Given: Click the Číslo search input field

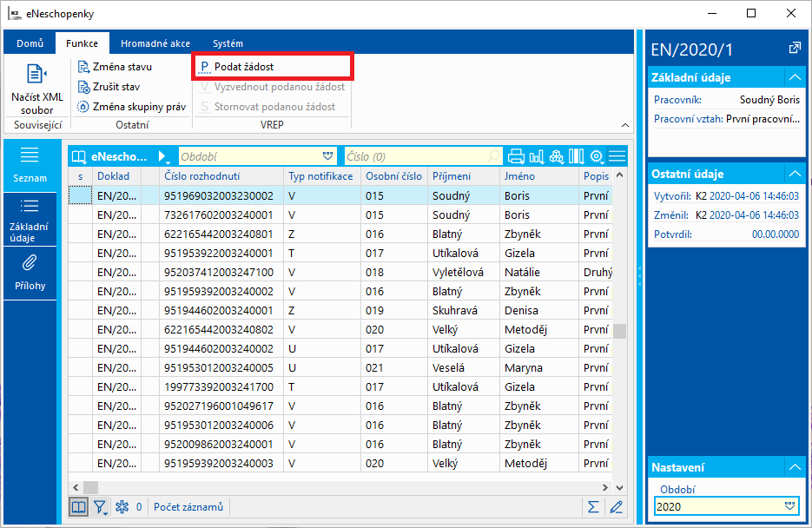Looking at the screenshot, I should point(415,156).
